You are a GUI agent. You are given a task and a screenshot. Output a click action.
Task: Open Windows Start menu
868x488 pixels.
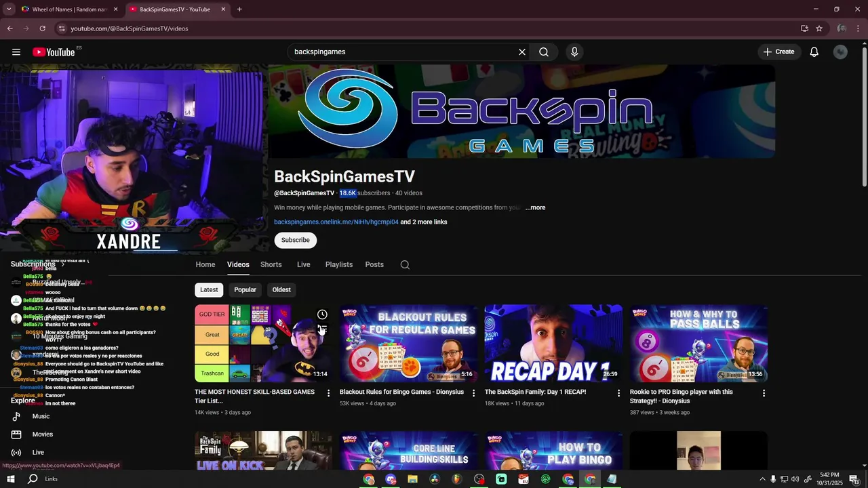[11, 479]
